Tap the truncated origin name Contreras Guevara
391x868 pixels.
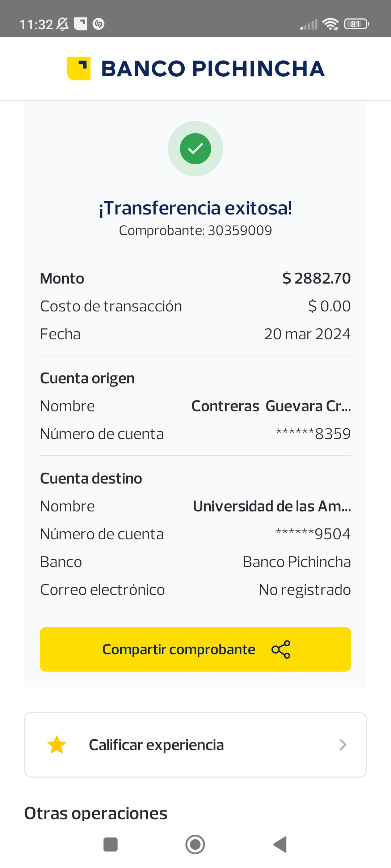(x=271, y=406)
